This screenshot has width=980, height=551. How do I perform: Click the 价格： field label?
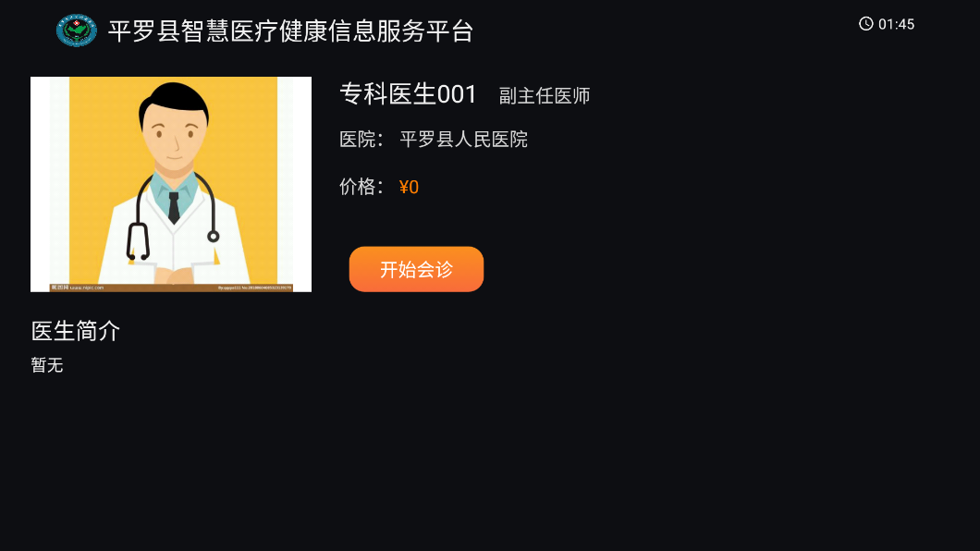pos(361,186)
